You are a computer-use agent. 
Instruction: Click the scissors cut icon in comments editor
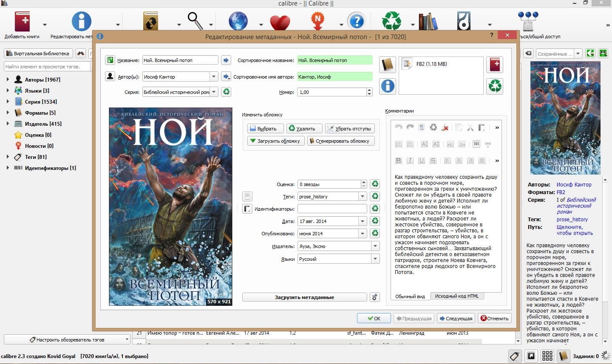click(470, 127)
